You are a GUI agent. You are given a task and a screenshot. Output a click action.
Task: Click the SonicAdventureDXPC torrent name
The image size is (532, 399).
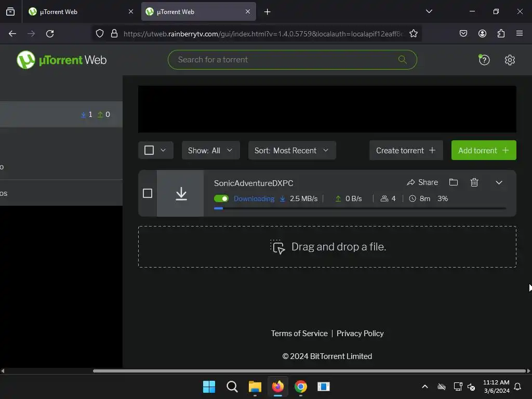254,183
